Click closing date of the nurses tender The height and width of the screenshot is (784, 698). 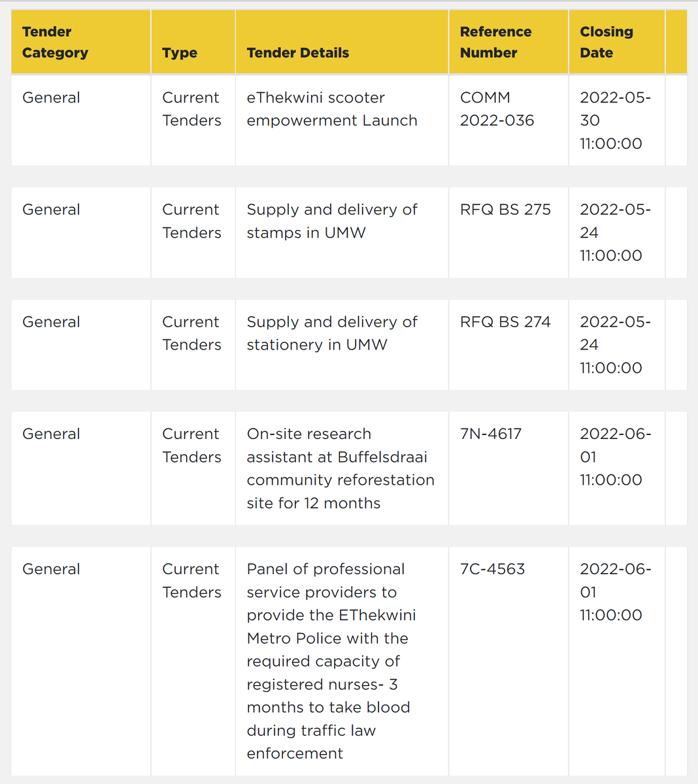pyautogui.click(x=615, y=592)
